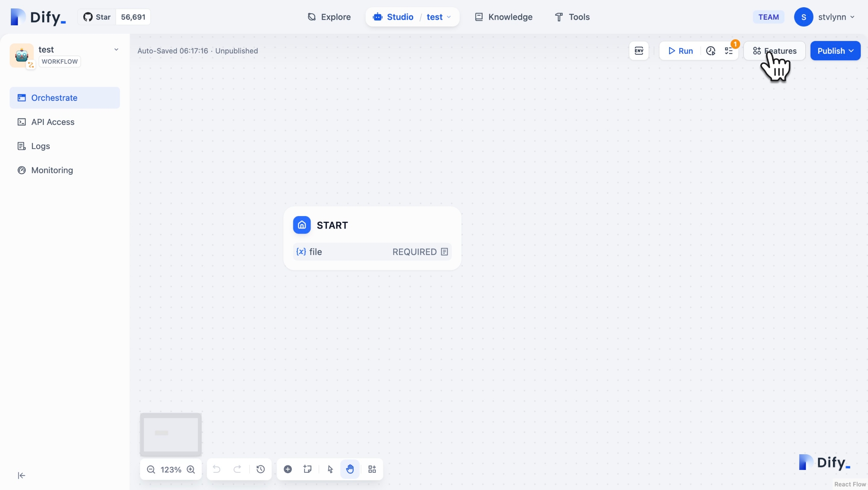
Task: Organize blocks using the layout icon
Action: pyautogui.click(x=372, y=470)
